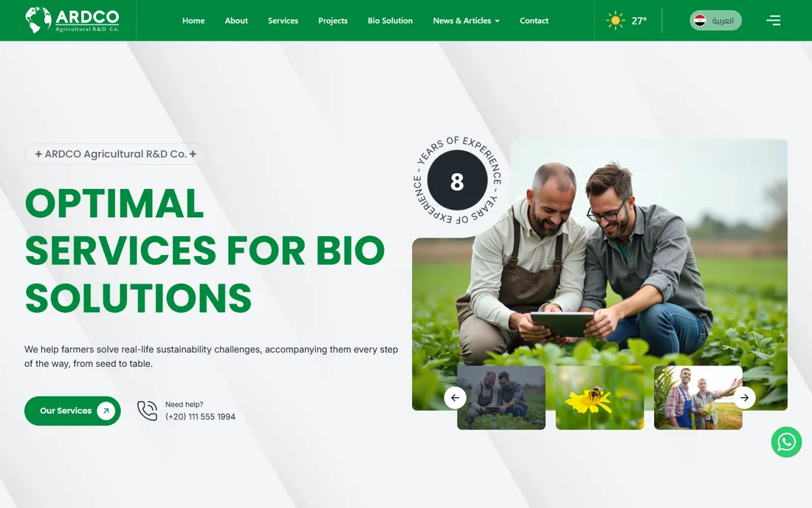Screen dimensions: 812x508
Task: Click the ARDCO globe logo
Action: [72, 20]
